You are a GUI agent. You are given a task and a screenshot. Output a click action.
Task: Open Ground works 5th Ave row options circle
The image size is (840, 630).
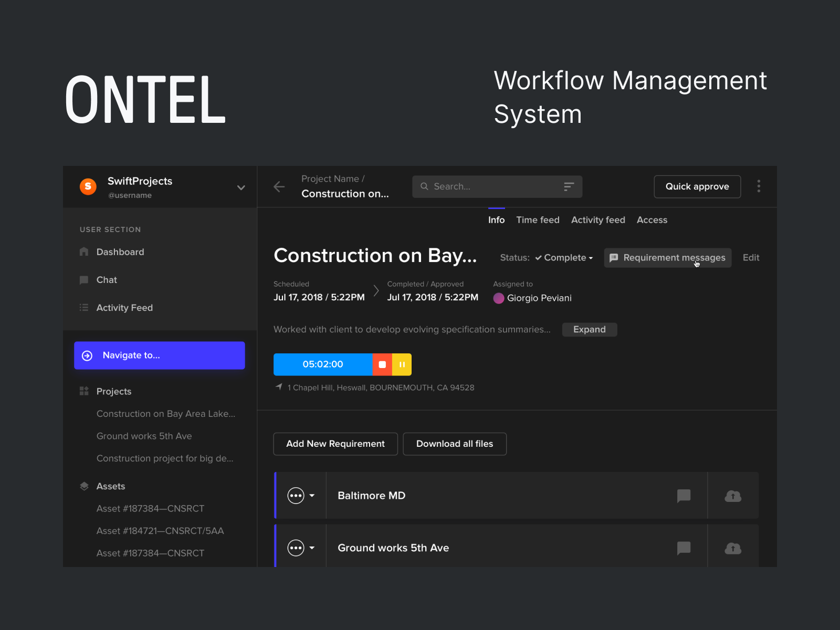[x=296, y=548]
